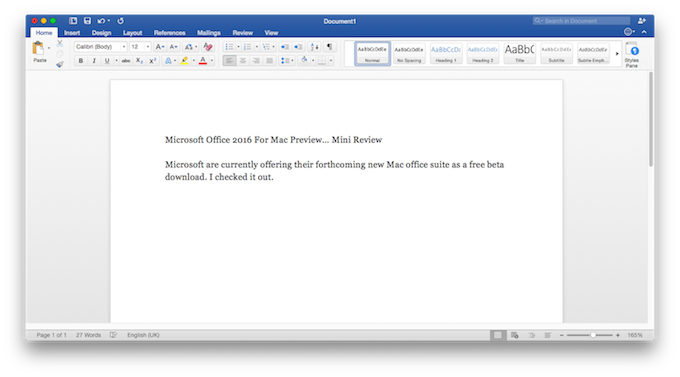Click the sidebar layout icon in title bar

[73, 20]
